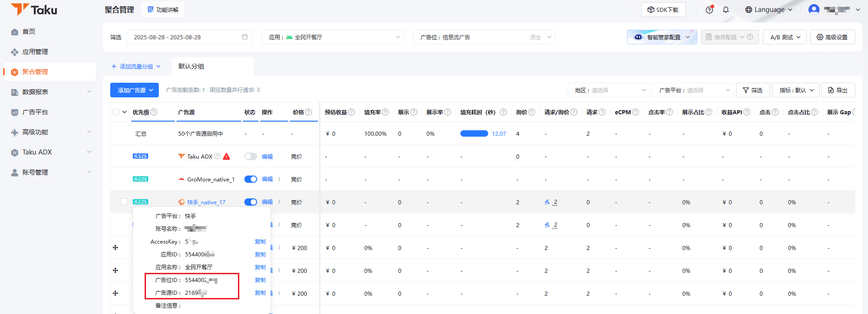This screenshot has height=314, width=868.
Task: Toggle the GroMore_native_1 status switch
Action: [251, 179]
